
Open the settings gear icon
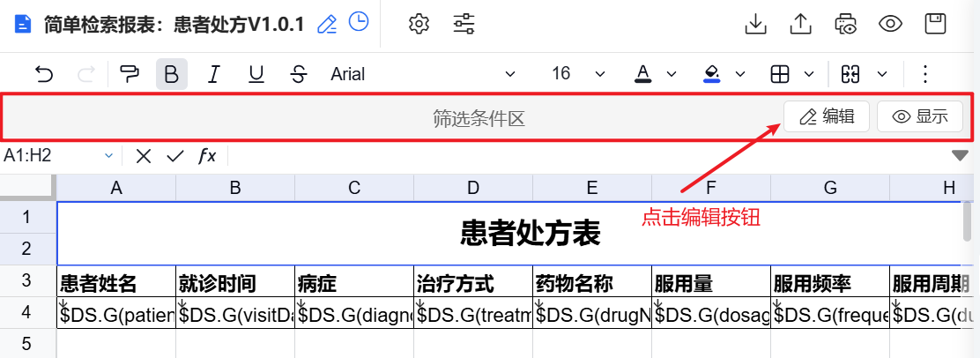[419, 24]
